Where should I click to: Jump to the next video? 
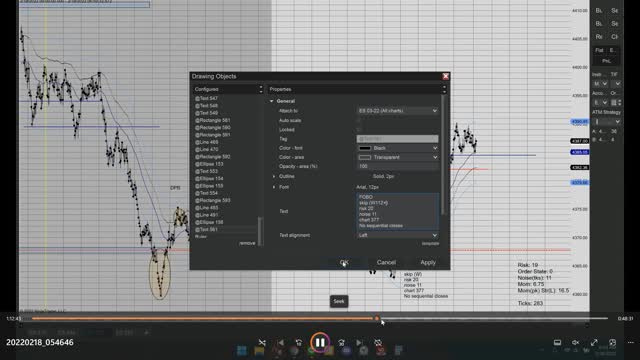coord(360,342)
